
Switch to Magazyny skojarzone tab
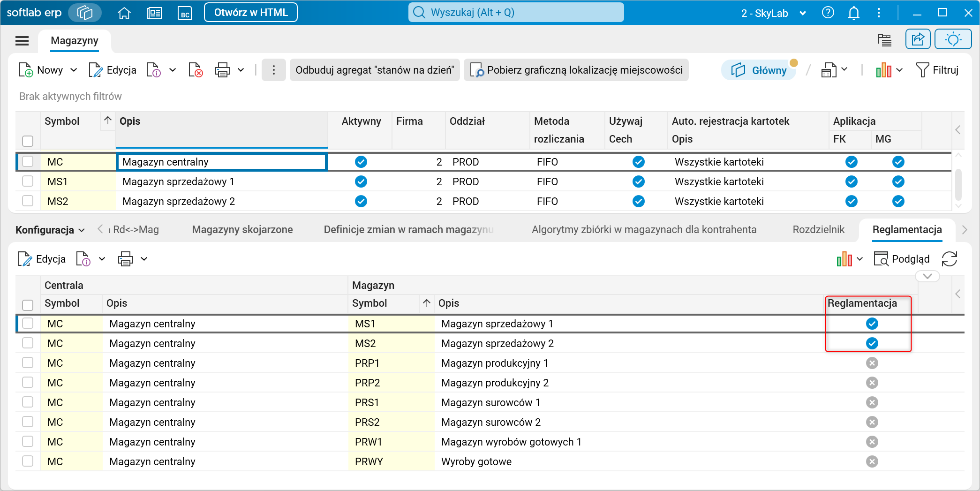[x=242, y=230]
